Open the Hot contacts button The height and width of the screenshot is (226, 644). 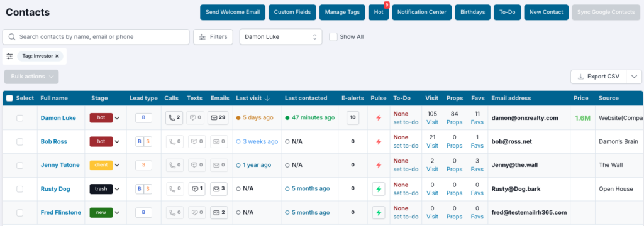[379, 13]
